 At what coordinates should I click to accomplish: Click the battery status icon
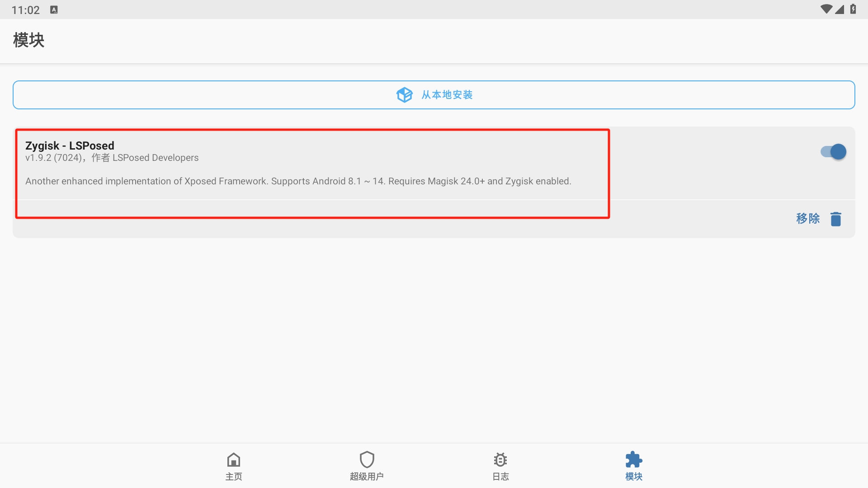853,9
